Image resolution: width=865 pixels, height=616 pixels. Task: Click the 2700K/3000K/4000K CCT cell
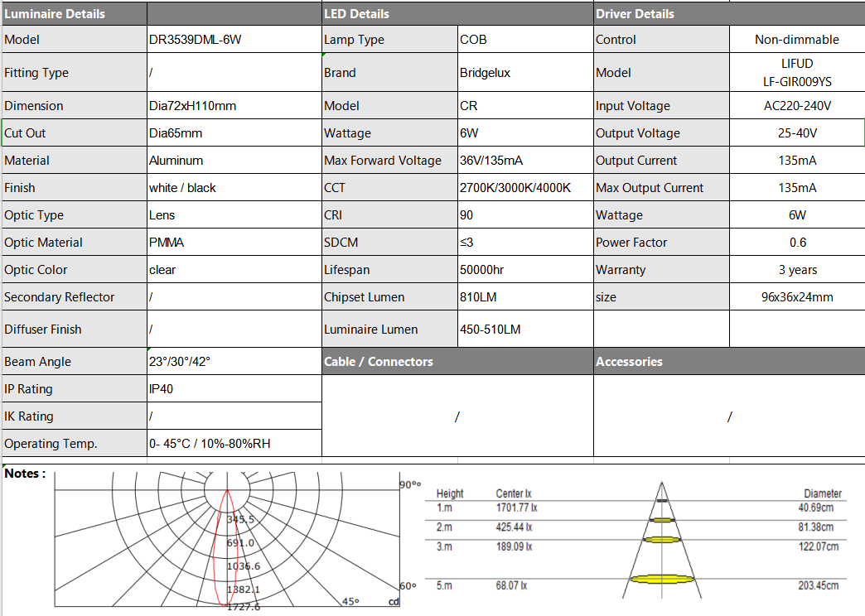coord(525,187)
